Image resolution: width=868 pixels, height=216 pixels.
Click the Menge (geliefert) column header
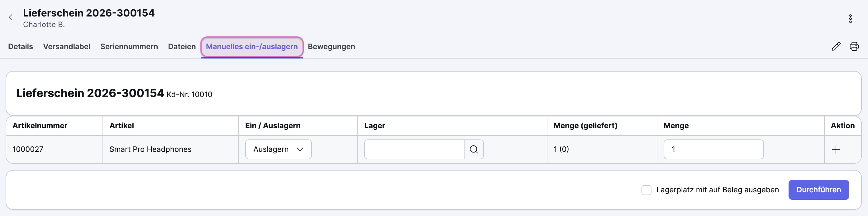tap(585, 126)
